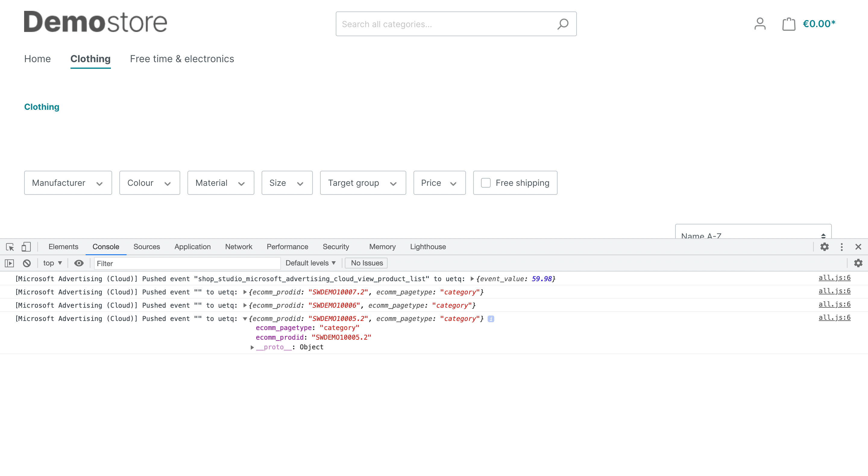Expand the SWDEMO10006 object
This screenshot has width=868, height=476.
(x=245, y=305)
